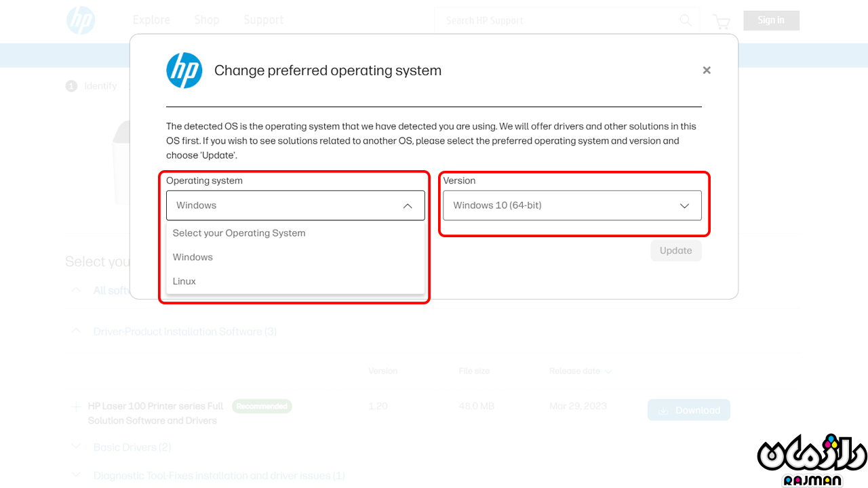Open the Support menu
Image resolution: width=868 pixels, height=488 pixels.
pyautogui.click(x=264, y=20)
